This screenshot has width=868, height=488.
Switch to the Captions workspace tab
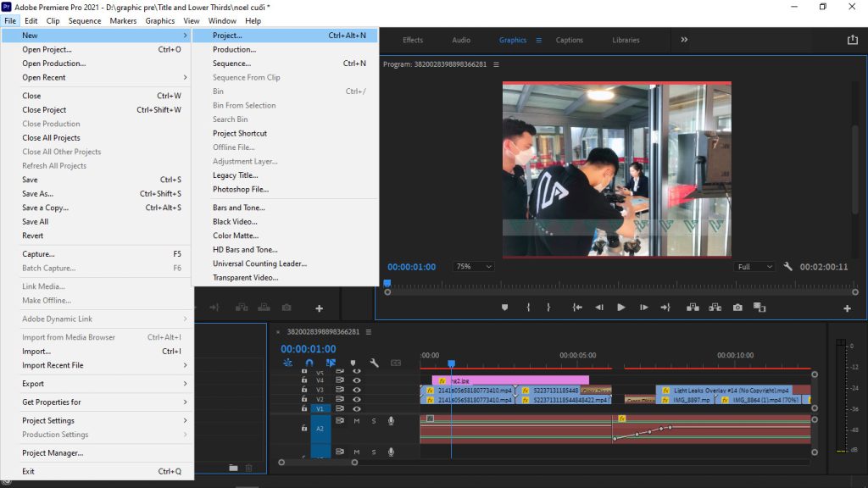569,40
